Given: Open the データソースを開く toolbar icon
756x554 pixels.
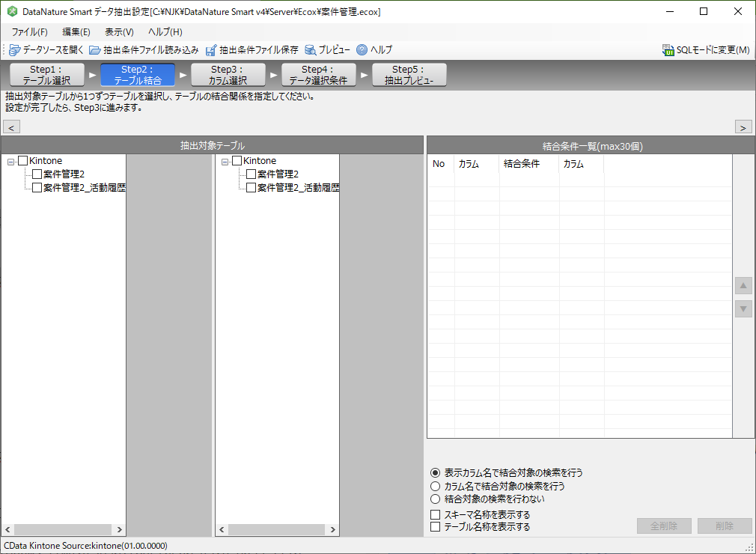Looking at the screenshot, I should (x=14, y=49).
